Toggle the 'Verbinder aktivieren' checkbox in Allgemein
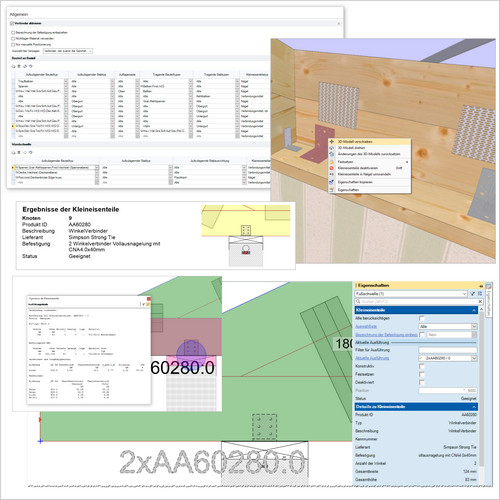The width and height of the screenshot is (500, 500). coord(13,23)
